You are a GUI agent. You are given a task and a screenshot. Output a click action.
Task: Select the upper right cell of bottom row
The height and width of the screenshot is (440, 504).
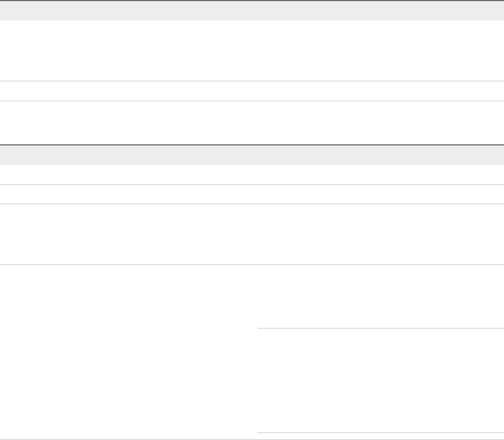[380, 296]
